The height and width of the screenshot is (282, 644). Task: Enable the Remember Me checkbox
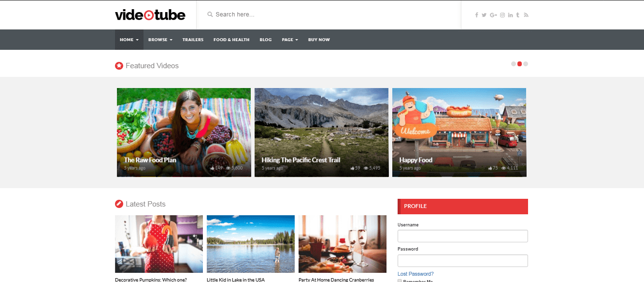point(400,281)
